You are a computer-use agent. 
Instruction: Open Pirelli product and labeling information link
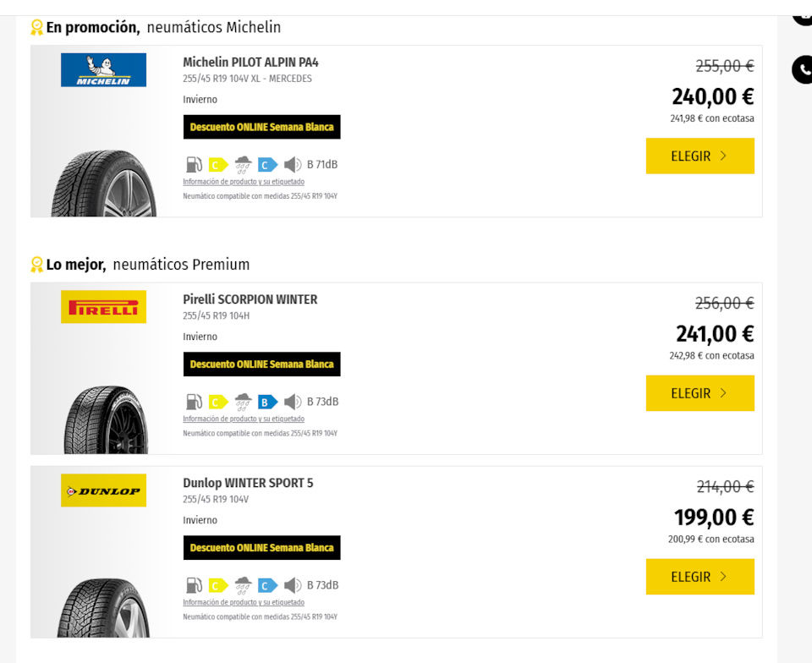point(244,419)
